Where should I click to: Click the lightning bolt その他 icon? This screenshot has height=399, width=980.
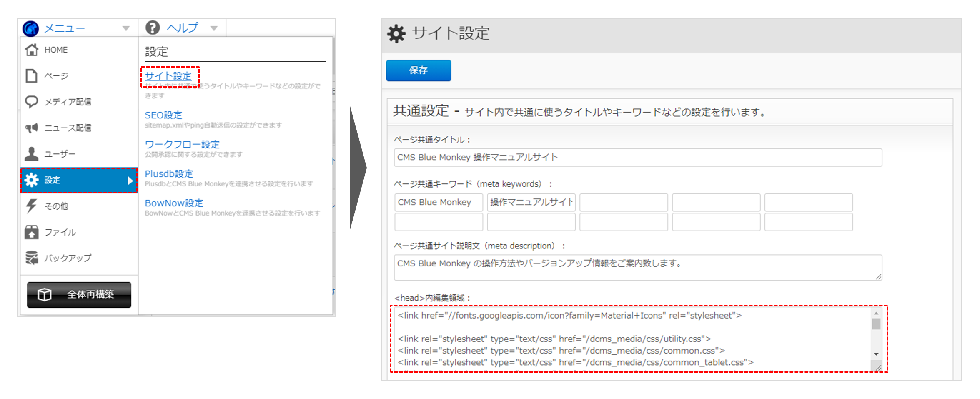coord(31,206)
